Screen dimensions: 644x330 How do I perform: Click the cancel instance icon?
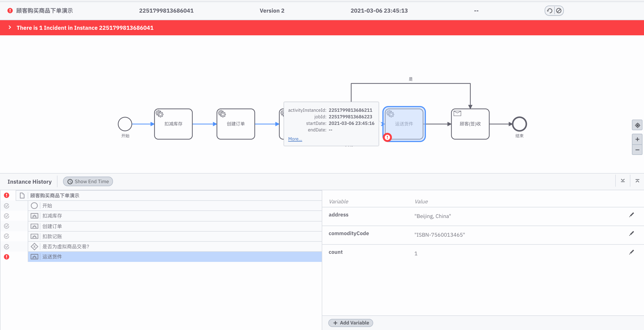[x=559, y=11]
